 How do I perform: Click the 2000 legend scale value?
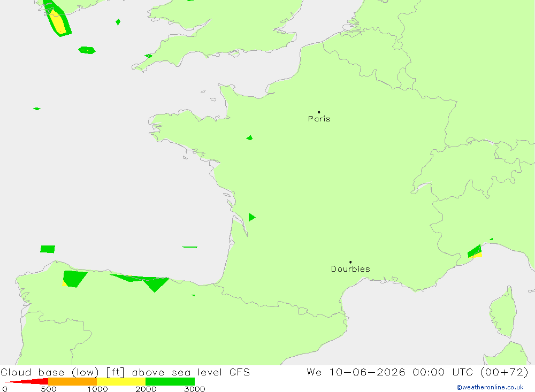pos(146,389)
